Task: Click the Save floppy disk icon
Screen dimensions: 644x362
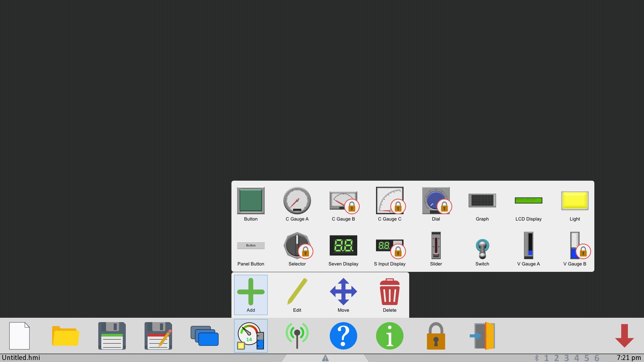Action: point(112,336)
